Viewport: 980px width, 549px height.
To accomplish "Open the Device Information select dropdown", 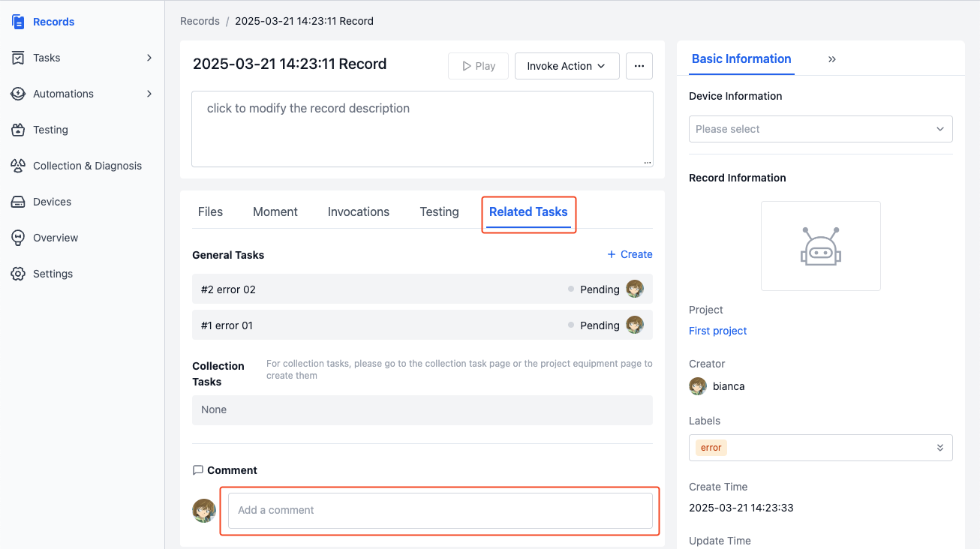I will pyautogui.click(x=821, y=129).
